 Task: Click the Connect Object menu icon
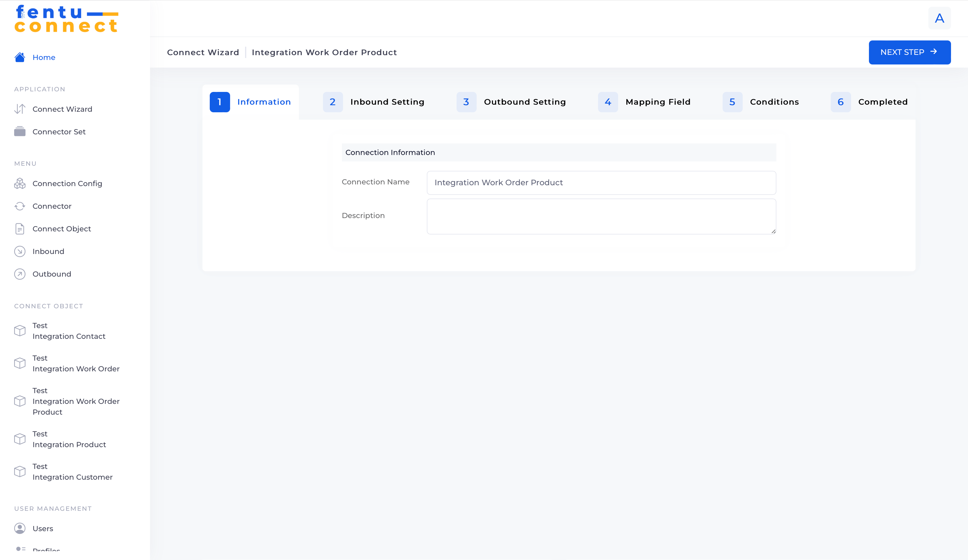pyautogui.click(x=19, y=229)
